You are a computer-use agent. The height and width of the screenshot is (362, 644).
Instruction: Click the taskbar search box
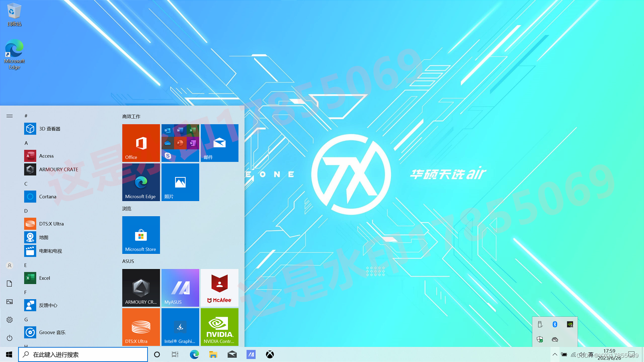(83, 354)
